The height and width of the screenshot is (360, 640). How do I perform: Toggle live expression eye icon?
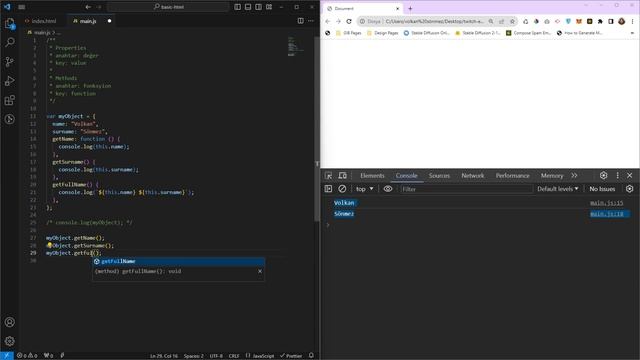click(388, 189)
